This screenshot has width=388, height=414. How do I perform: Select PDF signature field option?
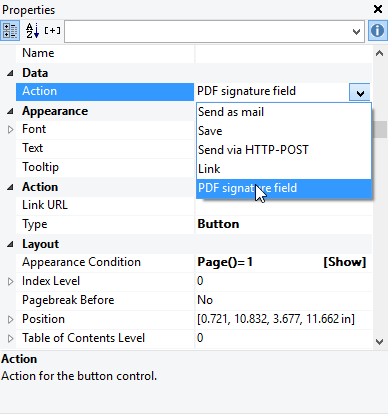coord(284,188)
